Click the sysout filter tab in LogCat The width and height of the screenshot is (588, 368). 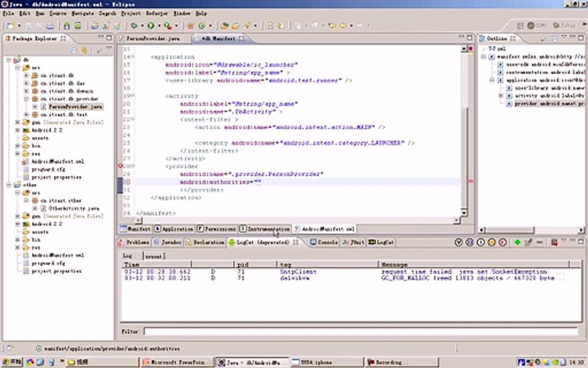point(154,256)
